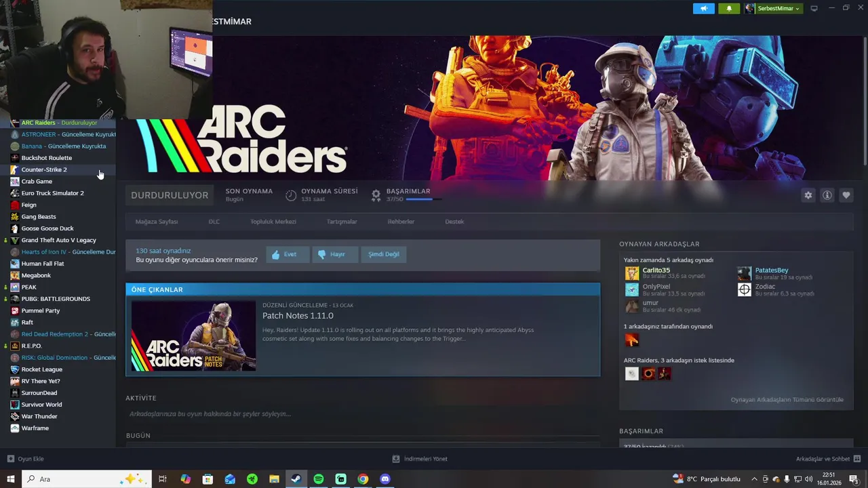The height and width of the screenshot is (488, 868).
Task: Click the Rocket League game icon
Action: click(15, 369)
